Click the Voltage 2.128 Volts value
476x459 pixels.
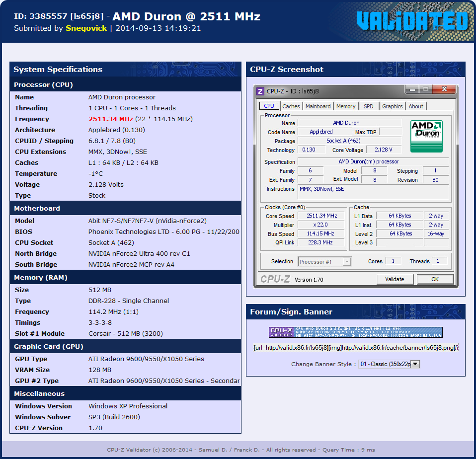coord(106,185)
